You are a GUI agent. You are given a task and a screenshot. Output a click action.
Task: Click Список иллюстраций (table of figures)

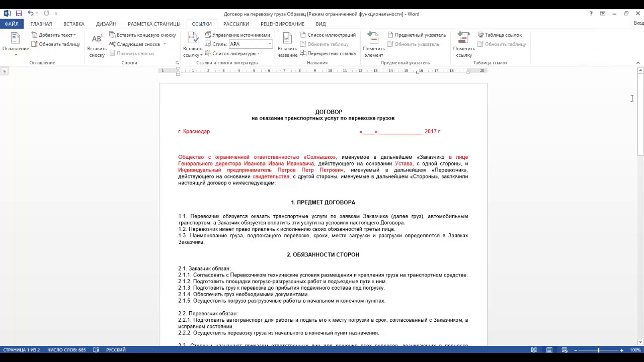(x=328, y=35)
